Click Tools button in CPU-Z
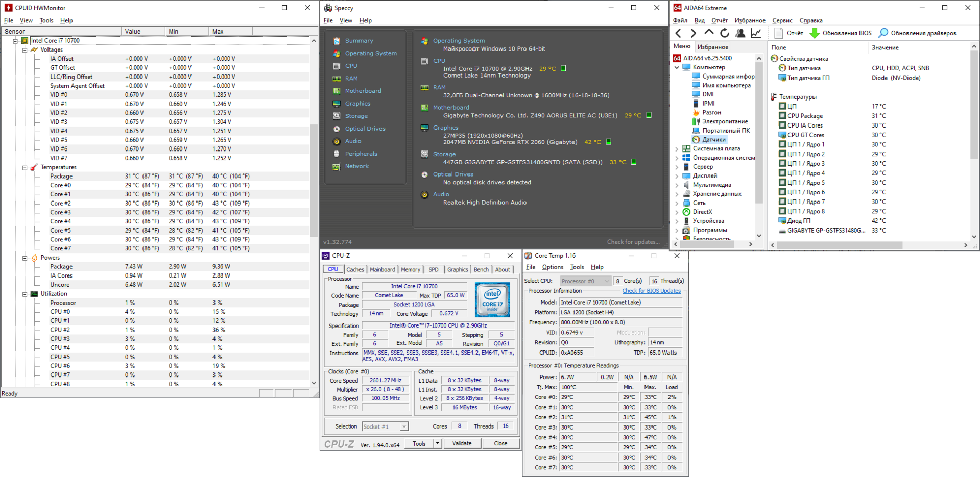The image size is (980, 477). tap(419, 443)
